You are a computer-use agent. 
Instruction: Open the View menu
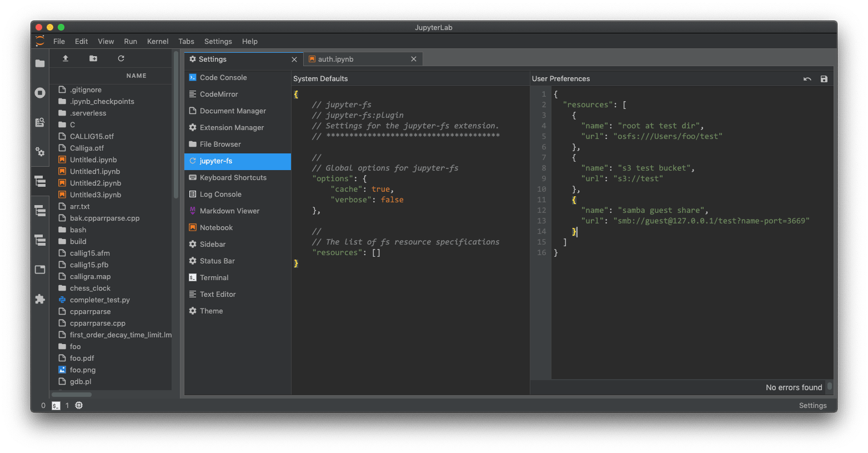pos(106,41)
